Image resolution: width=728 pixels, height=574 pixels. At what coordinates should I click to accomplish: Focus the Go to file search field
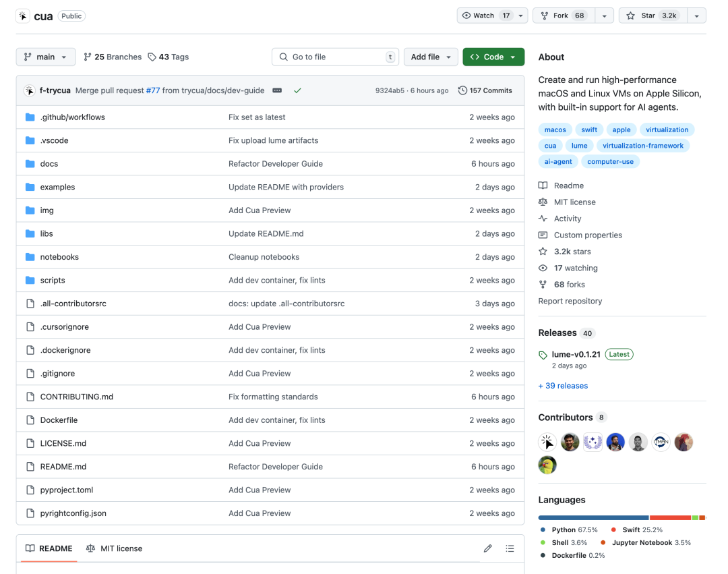335,57
